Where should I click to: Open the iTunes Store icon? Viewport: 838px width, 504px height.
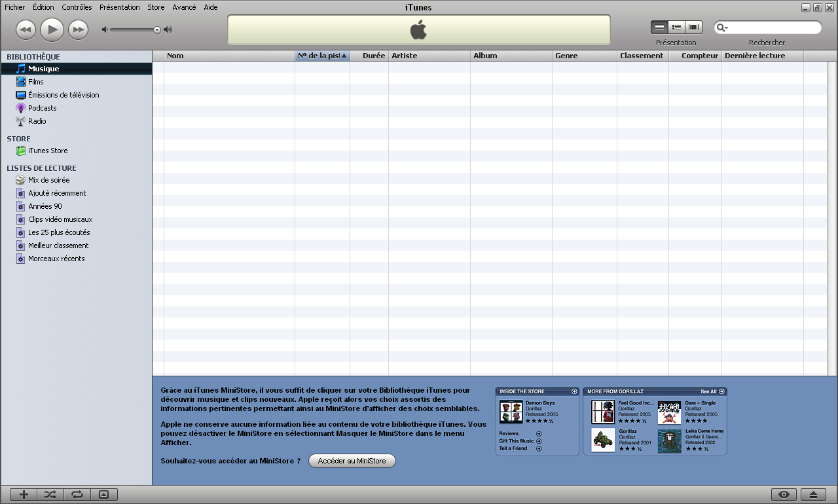(x=21, y=151)
